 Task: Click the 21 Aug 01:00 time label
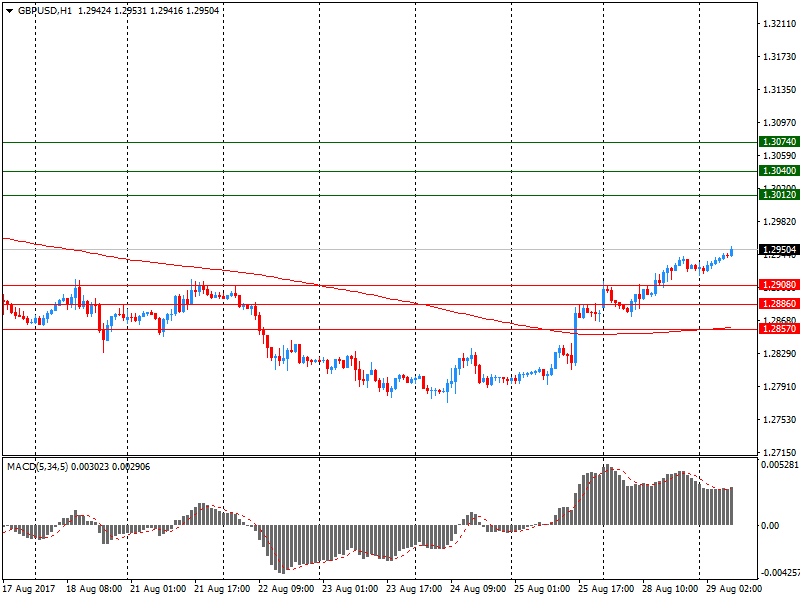point(158,589)
